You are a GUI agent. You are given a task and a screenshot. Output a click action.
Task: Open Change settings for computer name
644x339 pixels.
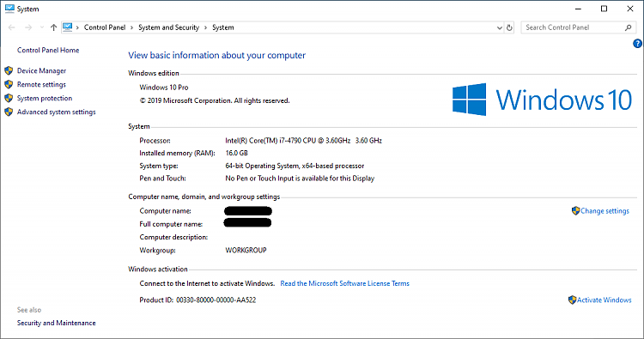pos(605,211)
